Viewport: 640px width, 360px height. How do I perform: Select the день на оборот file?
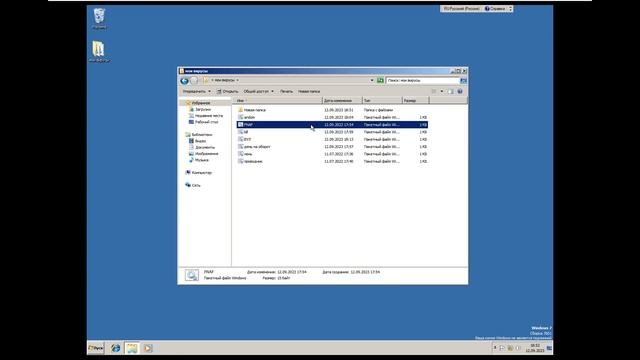pos(257,147)
